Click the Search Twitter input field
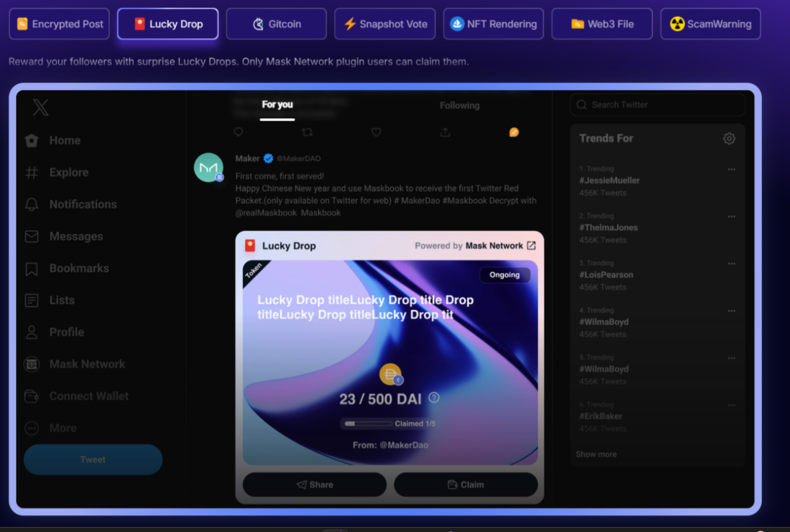 (x=657, y=105)
